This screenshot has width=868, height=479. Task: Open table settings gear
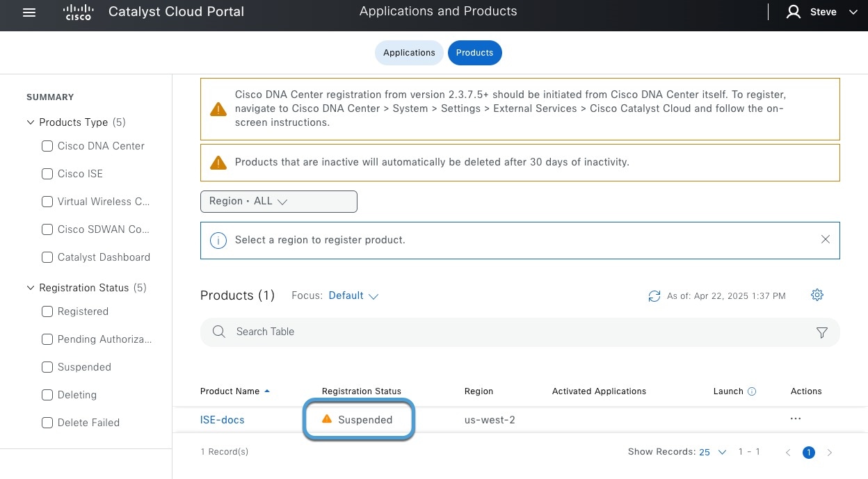coord(817,295)
